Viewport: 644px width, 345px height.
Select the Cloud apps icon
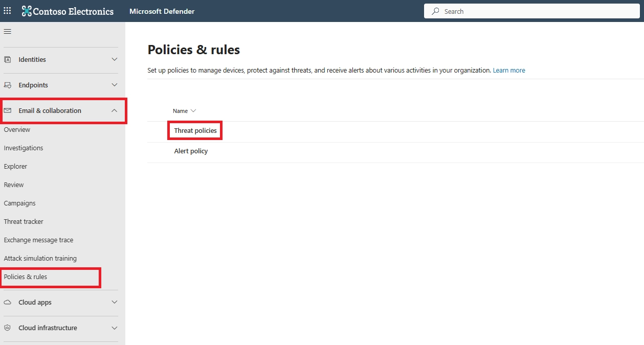click(x=8, y=302)
